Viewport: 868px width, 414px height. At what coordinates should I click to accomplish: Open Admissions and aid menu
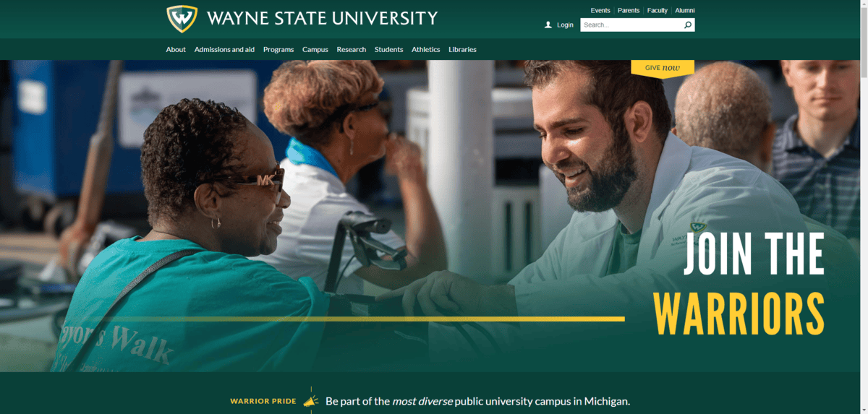tap(224, 49)
